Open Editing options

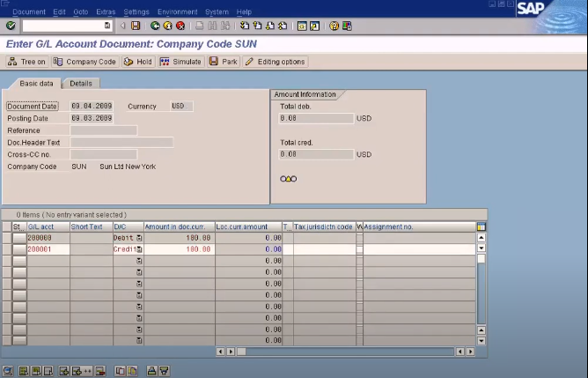276,62
